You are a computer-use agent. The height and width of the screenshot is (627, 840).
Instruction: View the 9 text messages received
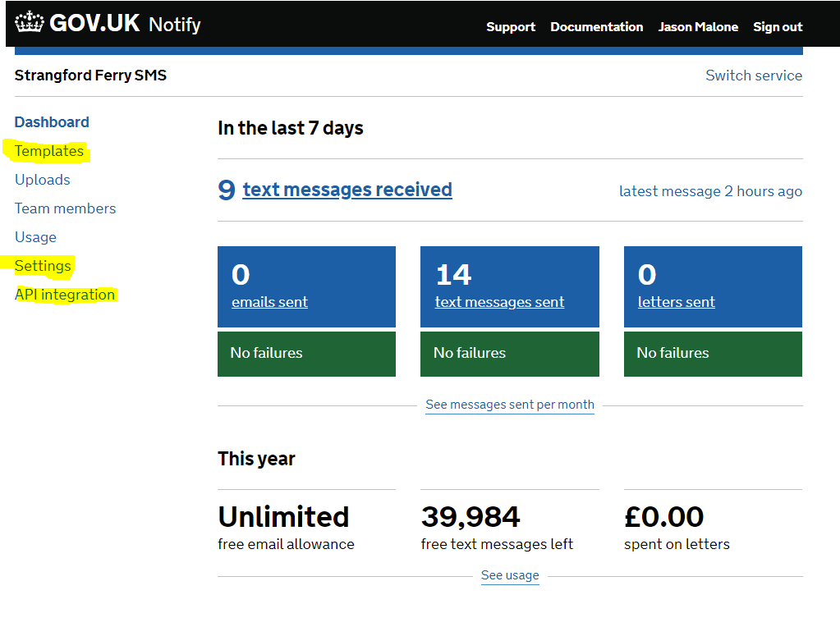click(347, 189)
